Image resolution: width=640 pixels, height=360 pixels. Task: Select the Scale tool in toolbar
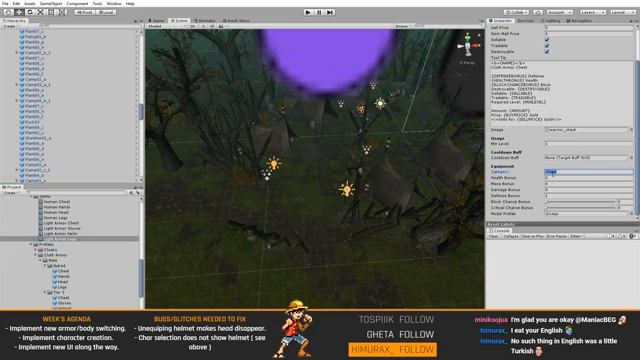pyautogui.click(x=40, y=12)
